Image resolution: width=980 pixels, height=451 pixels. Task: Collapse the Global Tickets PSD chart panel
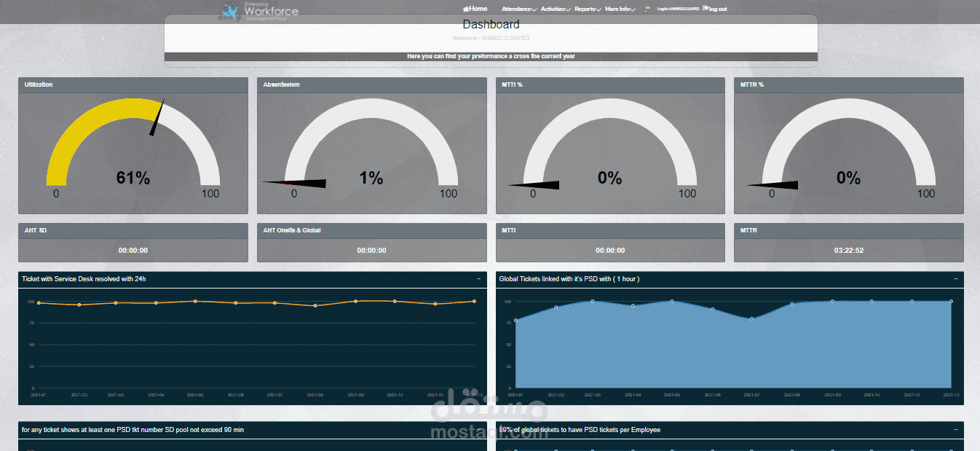pyautogui.click(x=956, y=279)
